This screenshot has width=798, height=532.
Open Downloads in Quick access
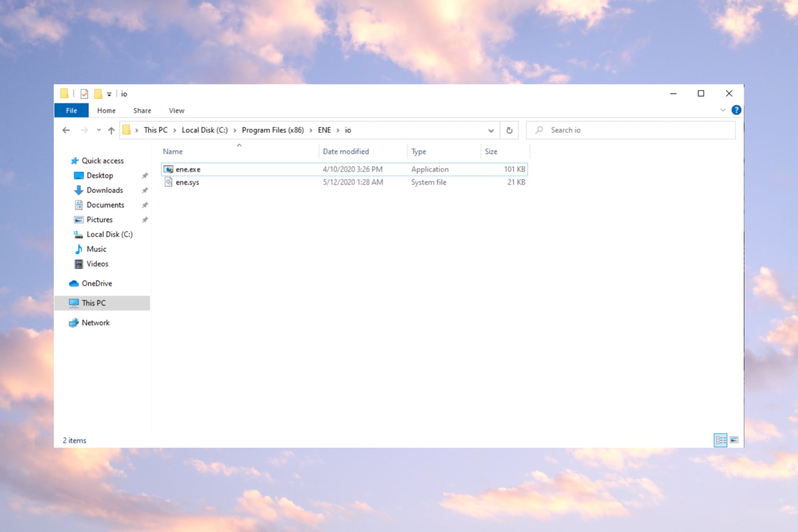[x=105, y=190]
